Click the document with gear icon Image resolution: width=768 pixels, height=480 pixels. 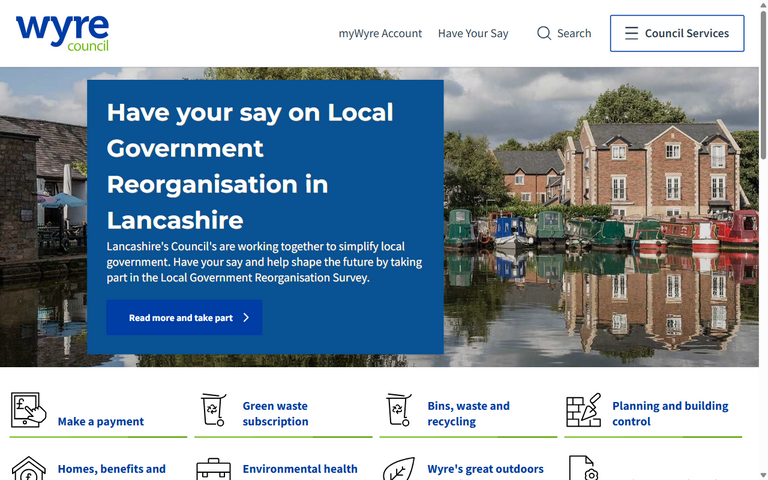pos(583,469)
